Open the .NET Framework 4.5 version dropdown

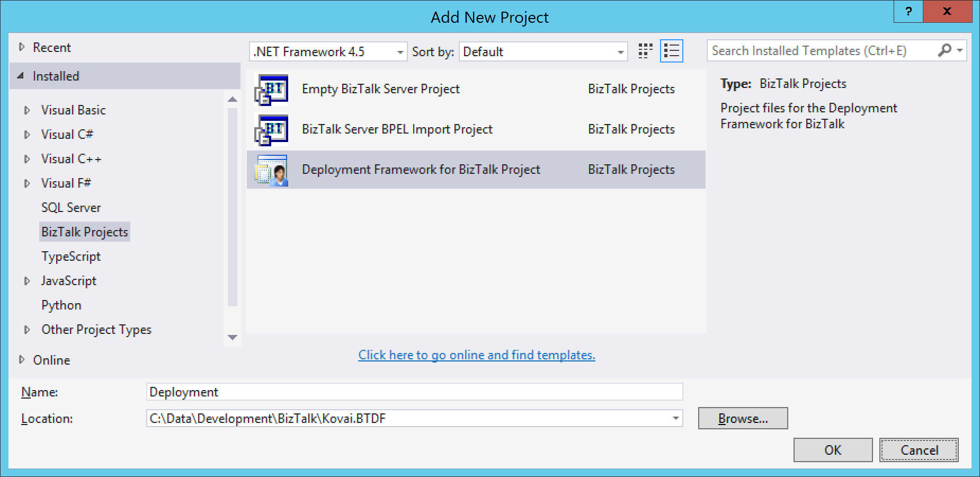(400, 51)
